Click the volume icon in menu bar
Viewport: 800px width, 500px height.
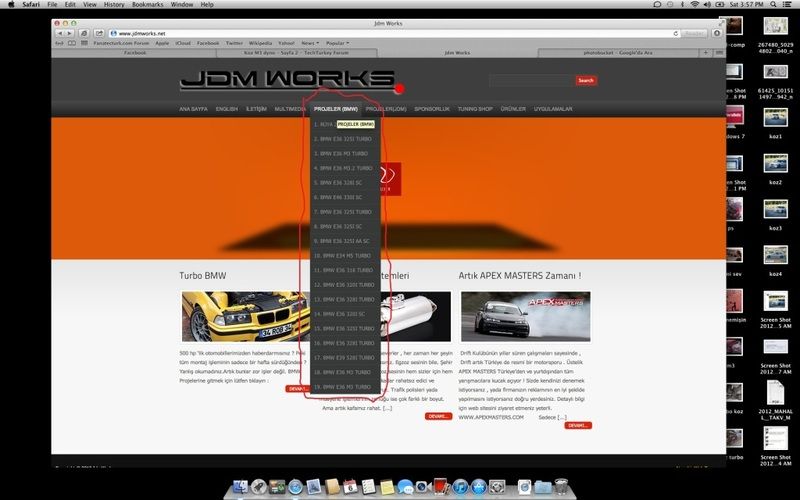(707, 4)
